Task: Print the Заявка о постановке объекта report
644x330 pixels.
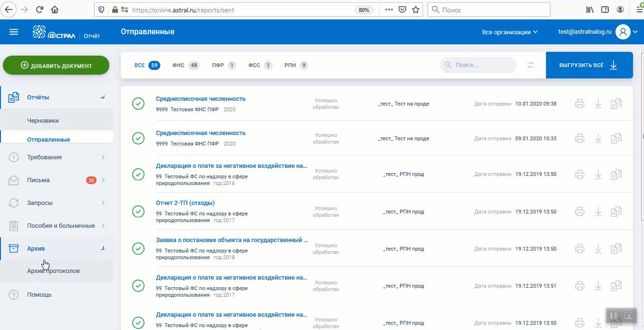Action: coord(579,249)
